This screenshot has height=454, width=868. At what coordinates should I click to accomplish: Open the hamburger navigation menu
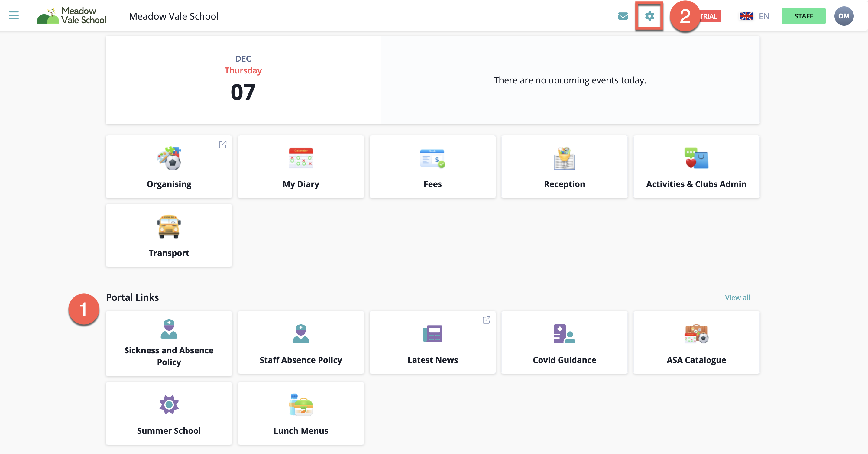tap(14, 16)
